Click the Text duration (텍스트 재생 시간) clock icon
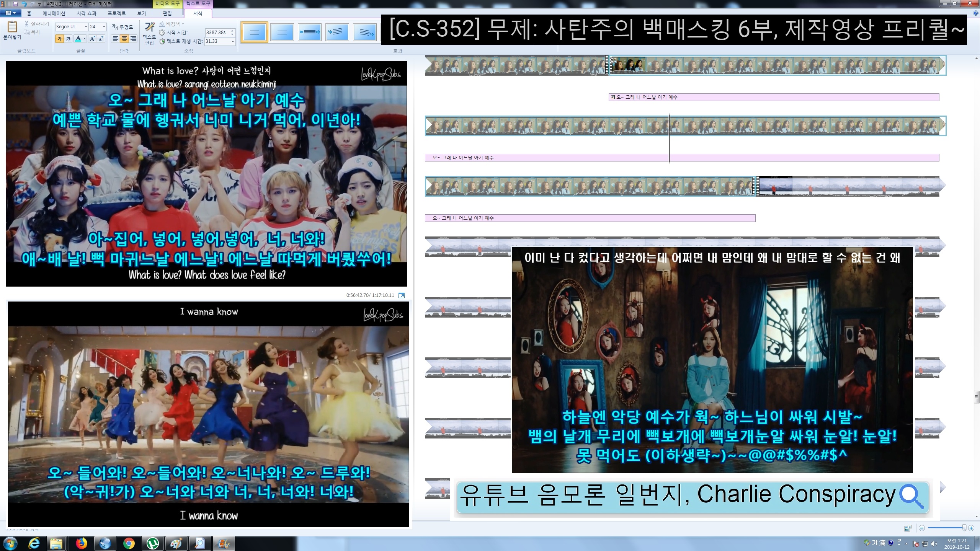The height and width of the screenshot is (551, 980). (x=162, y=41)
